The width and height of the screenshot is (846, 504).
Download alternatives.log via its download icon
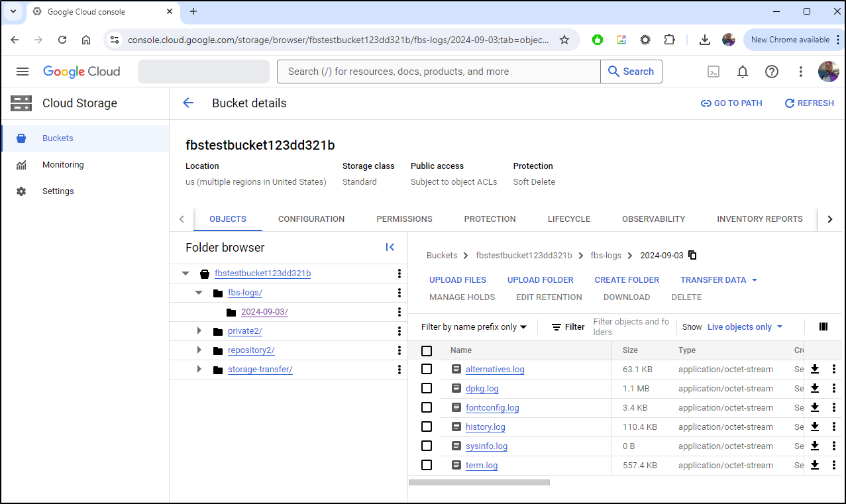pyautogui.click(x=815, y=369)
